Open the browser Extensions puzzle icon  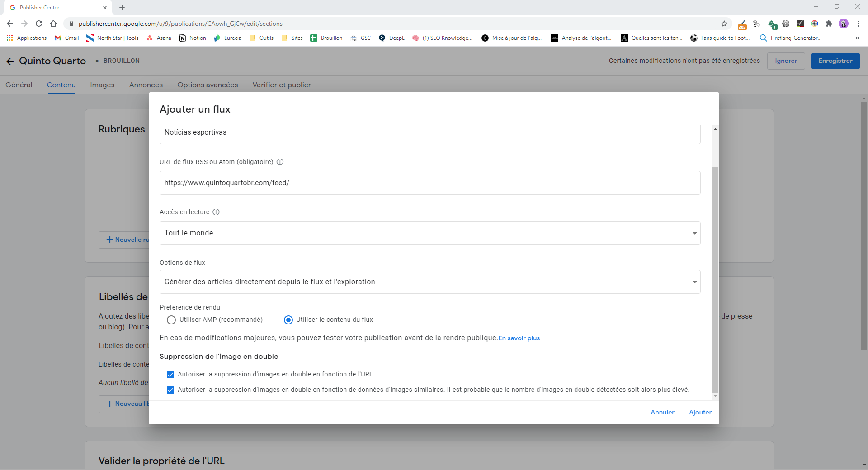click(829, 23)
